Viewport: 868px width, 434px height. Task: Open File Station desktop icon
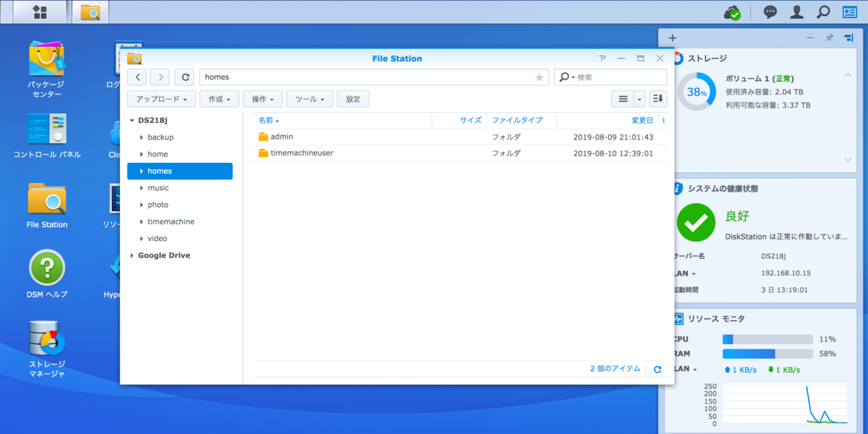(47, 205)
